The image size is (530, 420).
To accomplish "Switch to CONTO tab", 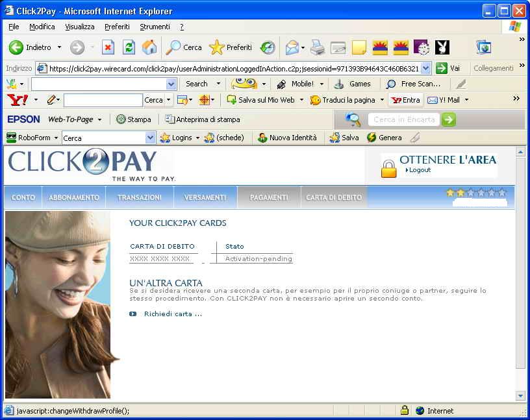I will point(23,197).
